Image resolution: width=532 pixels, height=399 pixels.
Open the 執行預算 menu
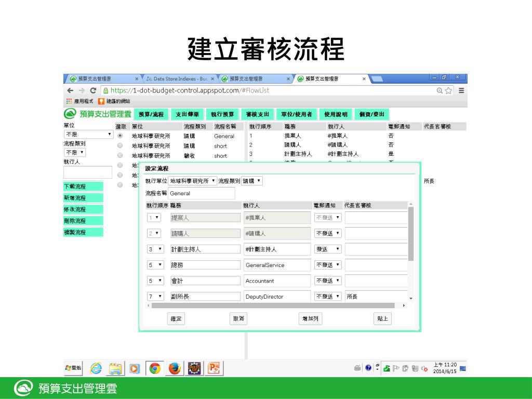click(x=222, y=114)
